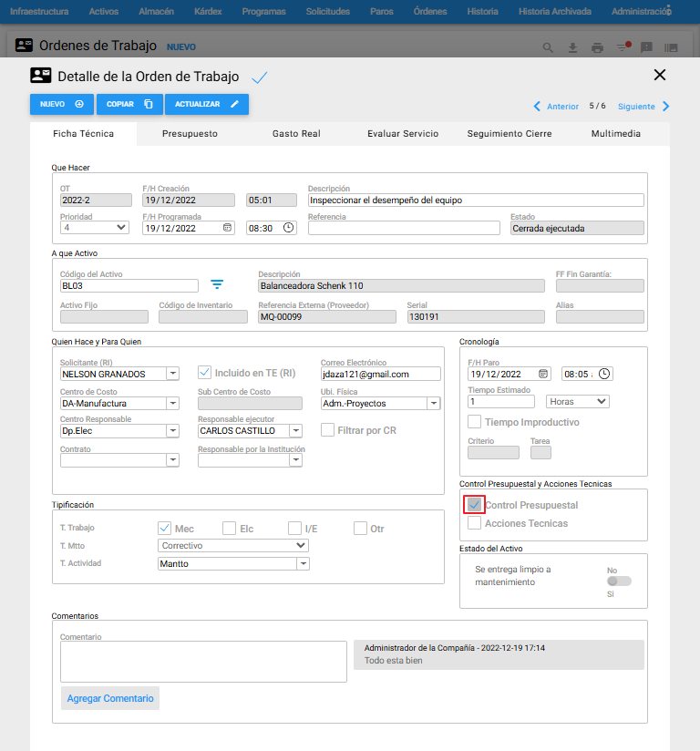This screenshot has width=700, height=751.
Task: Click the Descripción field with Inspeccionar text
Action: tap(476, 201)
